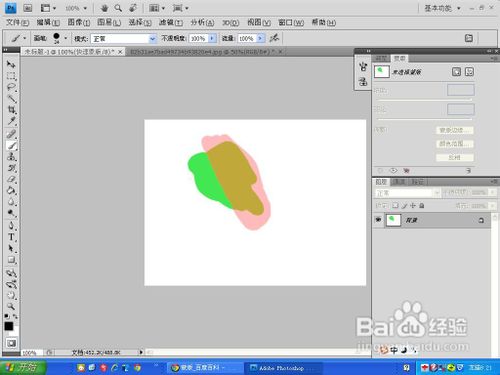Open the 编辑 menu

click(48, 22)
